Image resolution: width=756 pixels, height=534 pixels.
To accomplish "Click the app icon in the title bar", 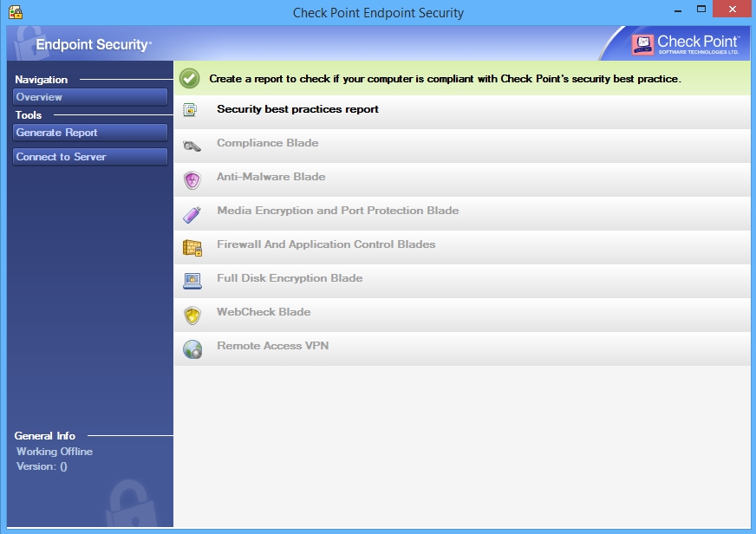I will pos(15,12).
